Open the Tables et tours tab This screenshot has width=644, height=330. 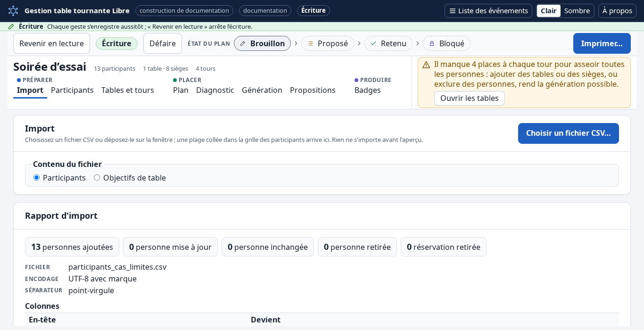pos(128,90)
